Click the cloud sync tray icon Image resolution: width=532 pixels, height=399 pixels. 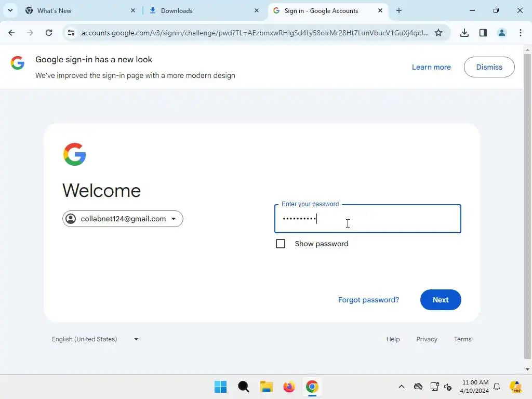[x=418, y=387]
